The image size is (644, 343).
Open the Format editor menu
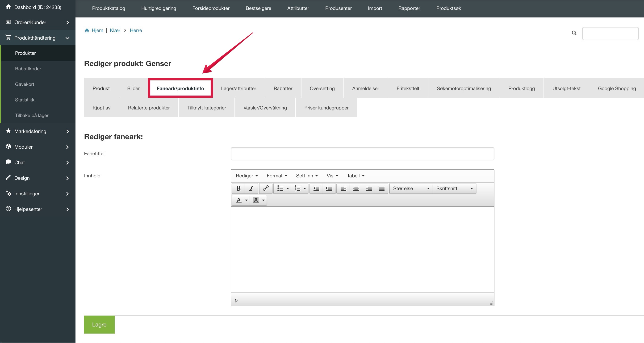(277, 176)
